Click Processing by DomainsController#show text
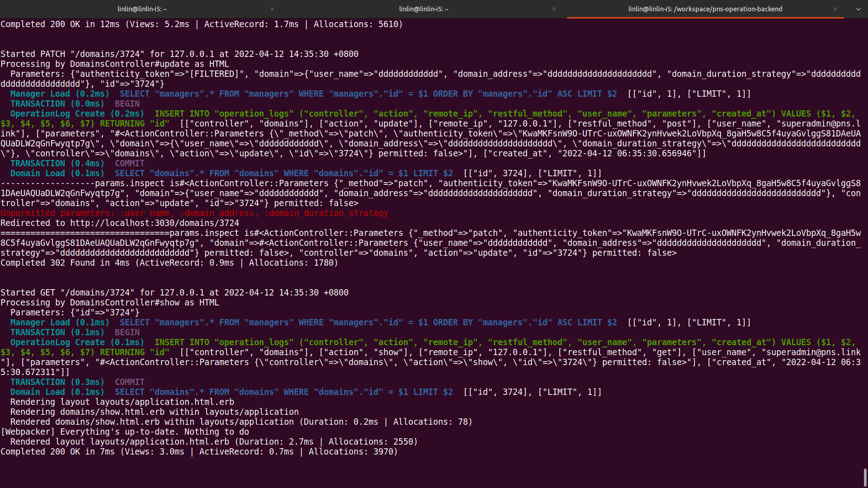The width and height of the screenshot is (868, 488). tap(110, 303)
